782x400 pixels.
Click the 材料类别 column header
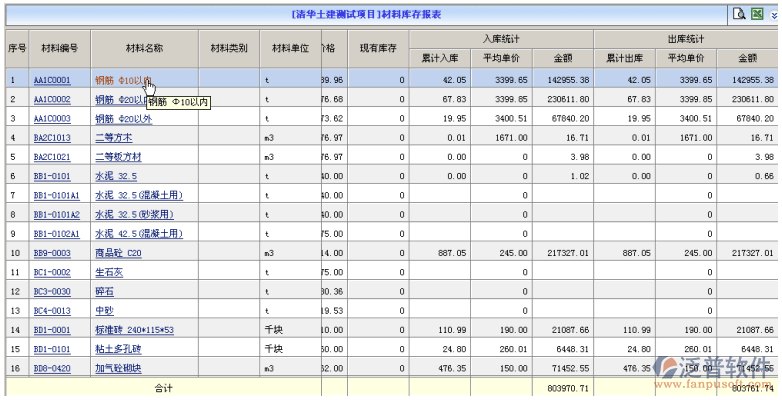(229, 48)
